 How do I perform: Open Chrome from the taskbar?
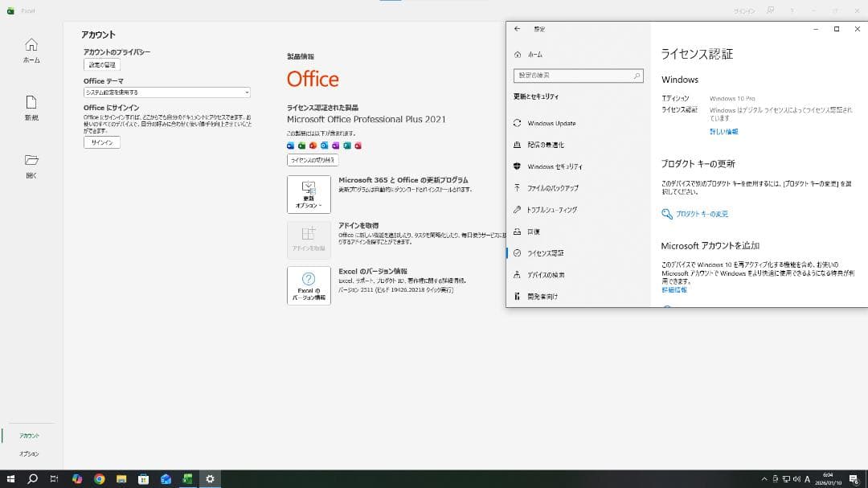tap(99, 478)
